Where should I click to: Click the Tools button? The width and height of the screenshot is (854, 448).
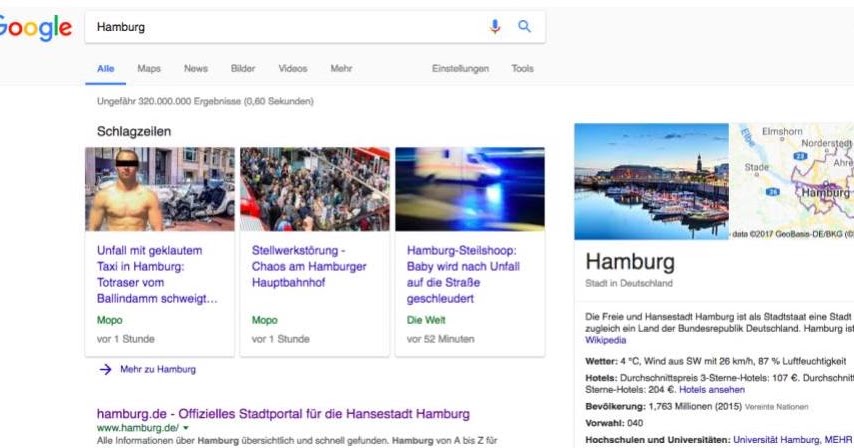(x=522, y=69)
